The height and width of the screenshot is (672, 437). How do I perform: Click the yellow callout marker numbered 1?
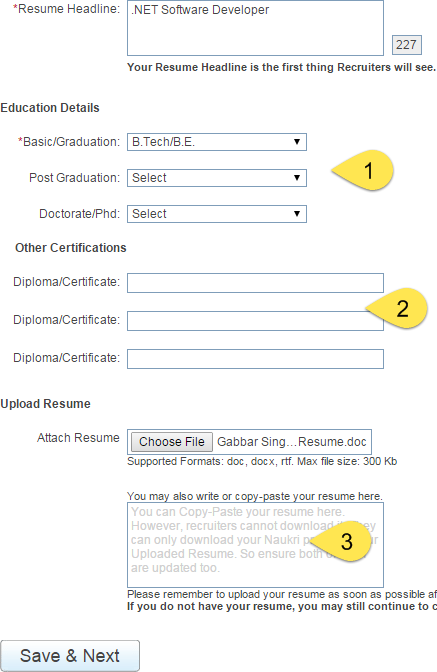(363, 170)
